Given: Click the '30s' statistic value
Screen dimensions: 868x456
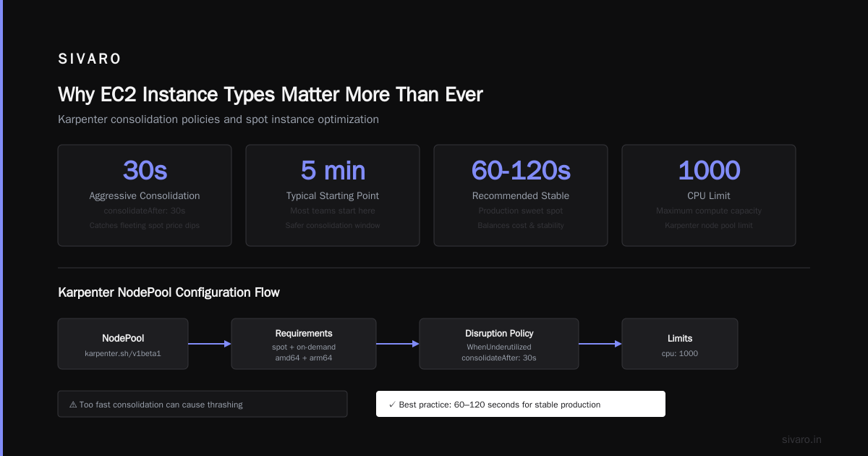Looking at the screenshot, I should [145, 170].
